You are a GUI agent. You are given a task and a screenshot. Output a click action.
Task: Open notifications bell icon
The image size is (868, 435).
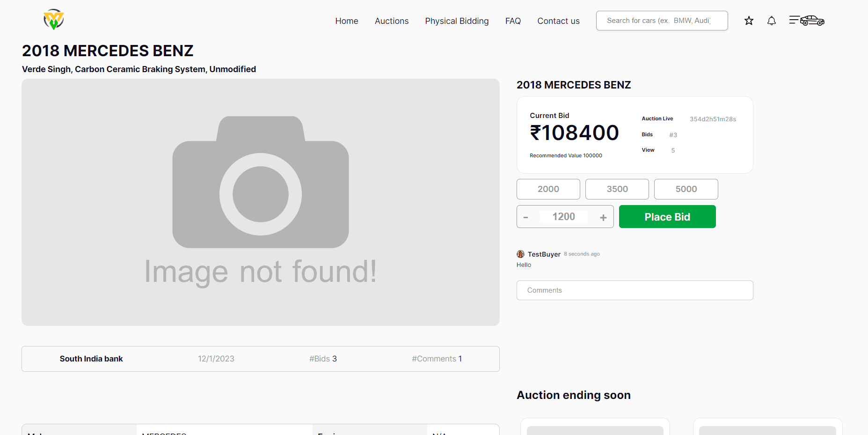click(x=772, y=21)
